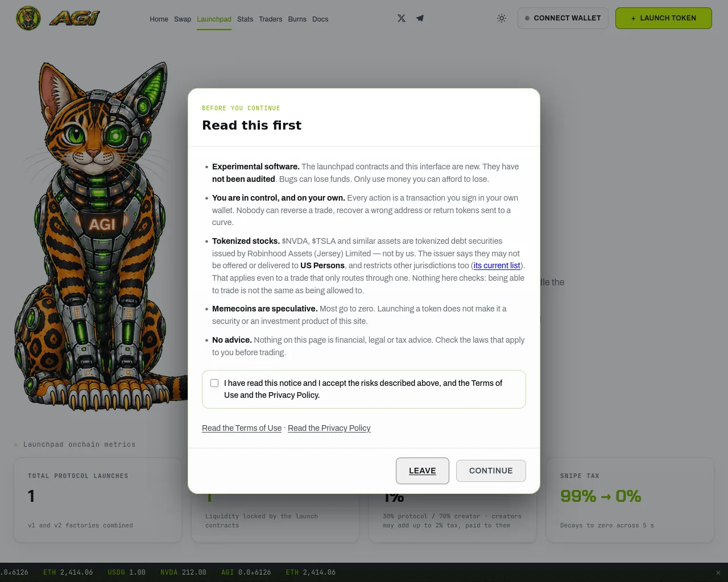This screenshot has height=582, width=728.
Task: Tick the accept risks and terms checkbox
Action: tap(214, 383)
